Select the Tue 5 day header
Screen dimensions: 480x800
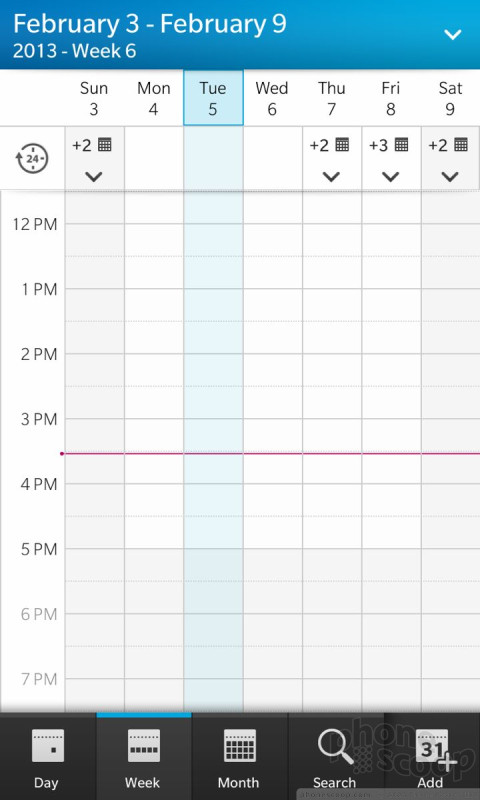pos(213,98)
